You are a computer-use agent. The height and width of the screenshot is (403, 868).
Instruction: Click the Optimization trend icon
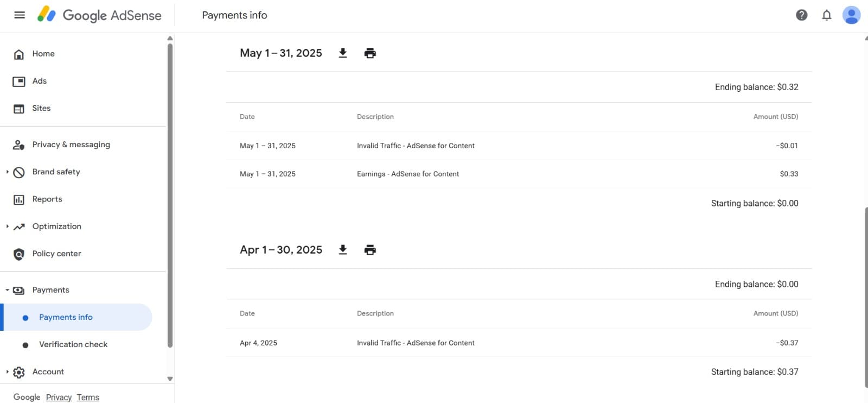19,226
